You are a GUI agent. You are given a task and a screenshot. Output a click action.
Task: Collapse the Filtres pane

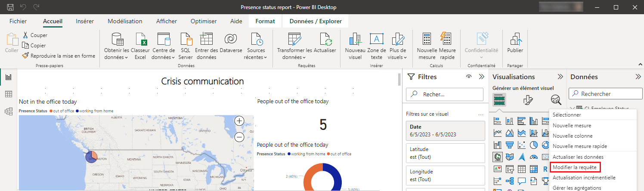click(482, 77)
